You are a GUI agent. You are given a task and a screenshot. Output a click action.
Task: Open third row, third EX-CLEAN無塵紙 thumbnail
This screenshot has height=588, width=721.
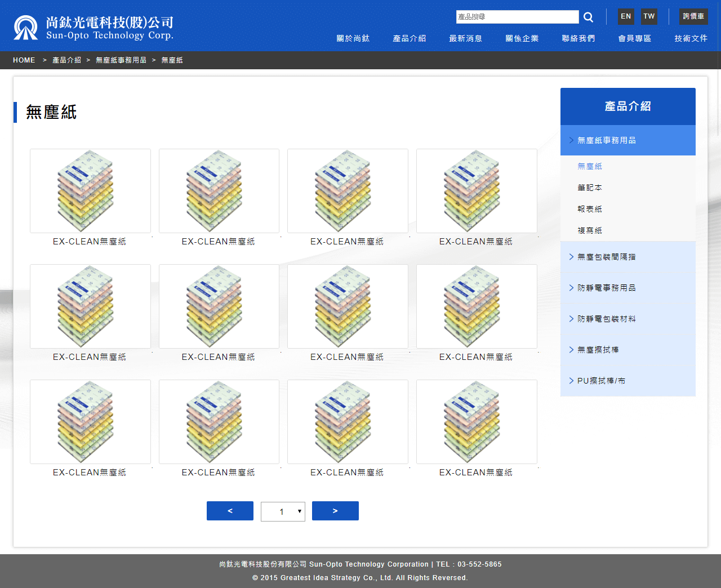(x=348, y=422)
